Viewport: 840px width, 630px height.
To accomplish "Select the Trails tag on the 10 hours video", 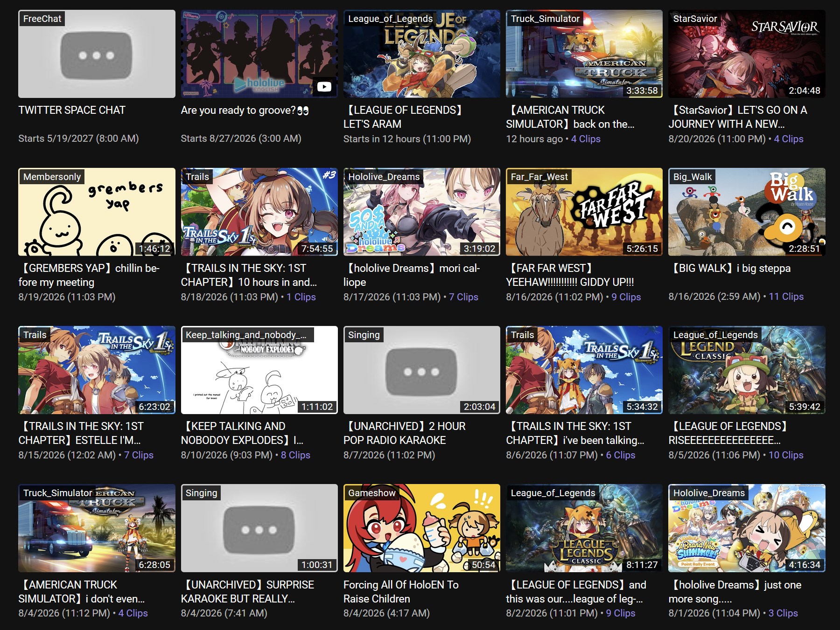I will point(197,177).
